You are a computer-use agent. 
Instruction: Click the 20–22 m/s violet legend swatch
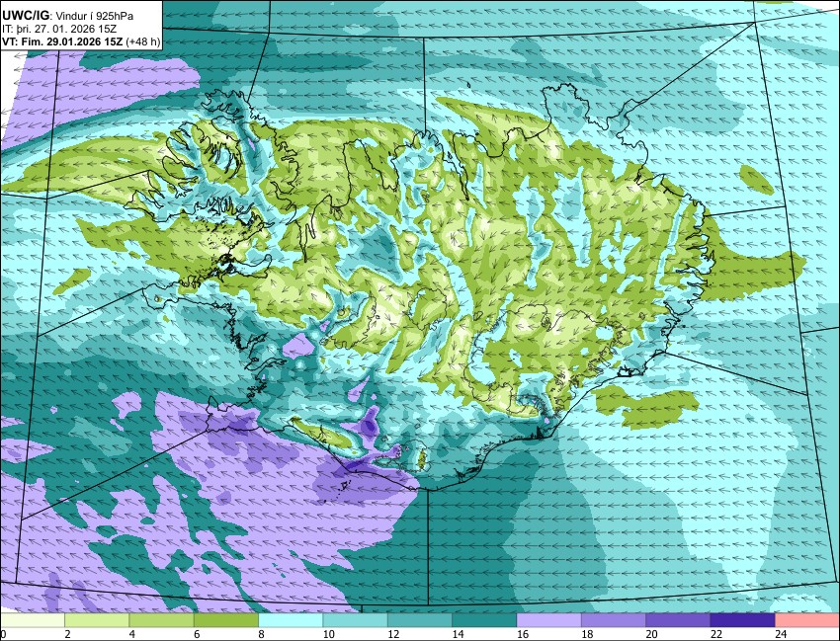[678, 620]
